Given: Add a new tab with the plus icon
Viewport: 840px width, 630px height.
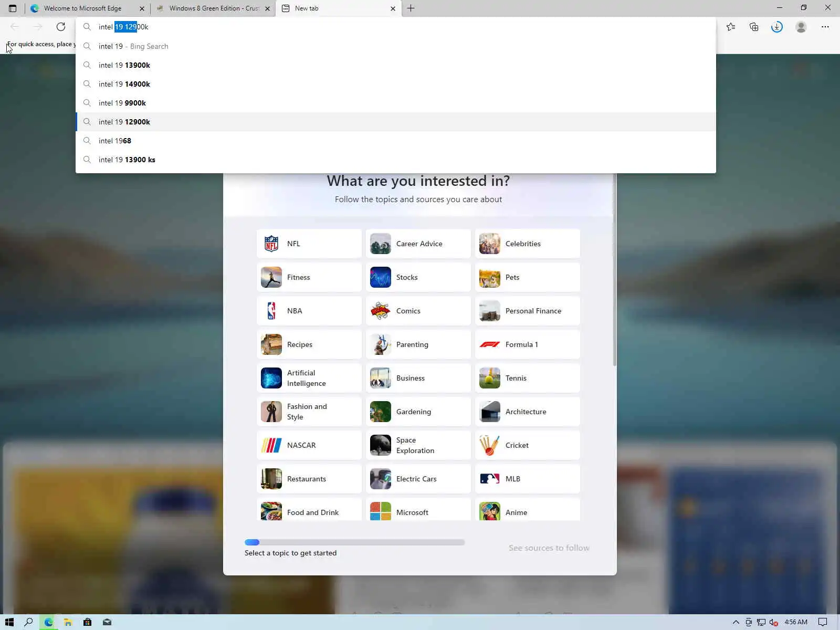Looking at the screenshot, I should coord(411,8).
